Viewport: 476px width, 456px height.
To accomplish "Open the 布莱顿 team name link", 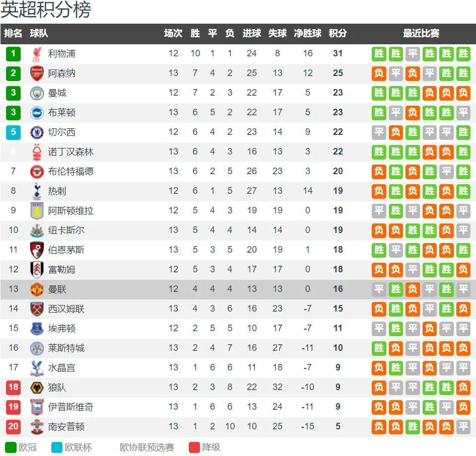I will point(61,113).
